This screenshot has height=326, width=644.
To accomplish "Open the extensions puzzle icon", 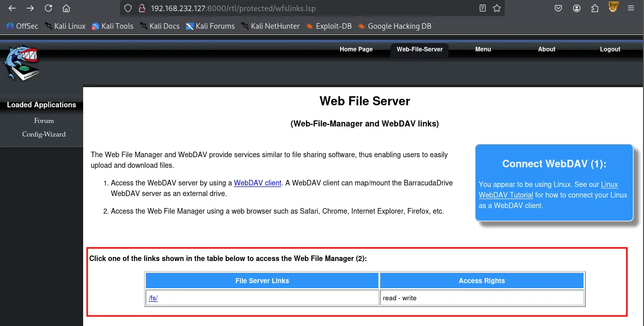I will [595, 8].
